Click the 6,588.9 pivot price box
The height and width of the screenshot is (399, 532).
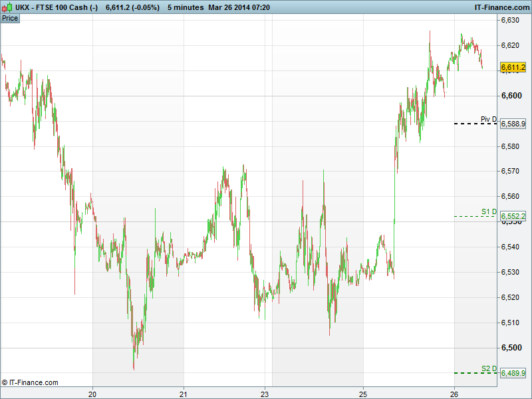click(x=513, y=124)
